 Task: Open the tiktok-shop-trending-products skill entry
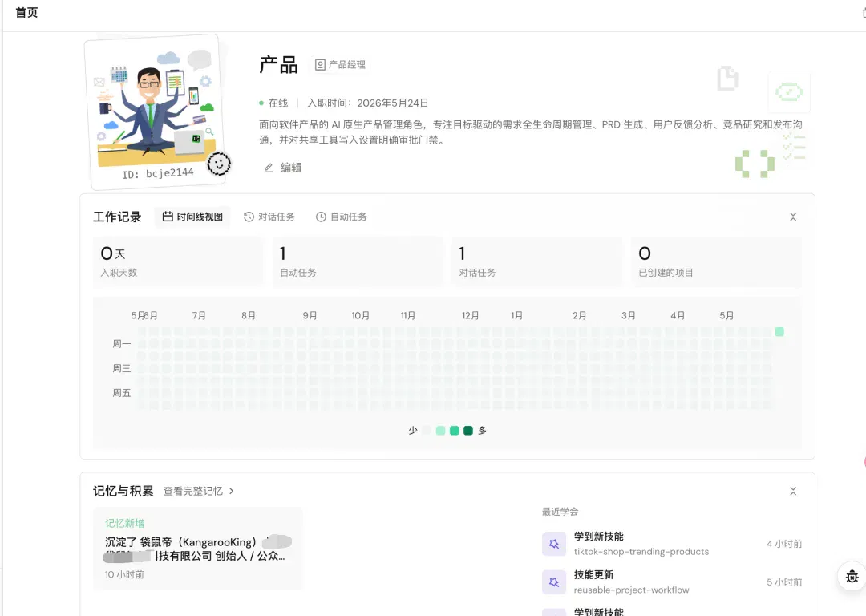point(672,544)
